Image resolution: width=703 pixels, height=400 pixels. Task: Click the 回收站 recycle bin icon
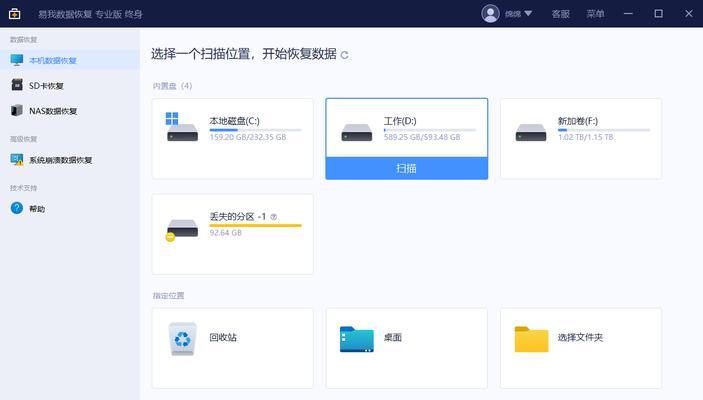pos(182,339)
